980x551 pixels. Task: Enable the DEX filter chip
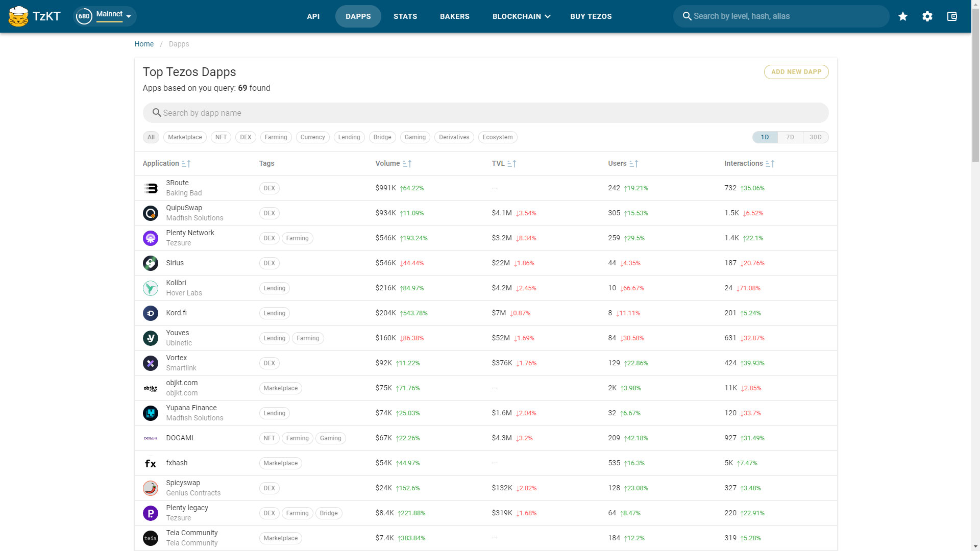(246, 137)
